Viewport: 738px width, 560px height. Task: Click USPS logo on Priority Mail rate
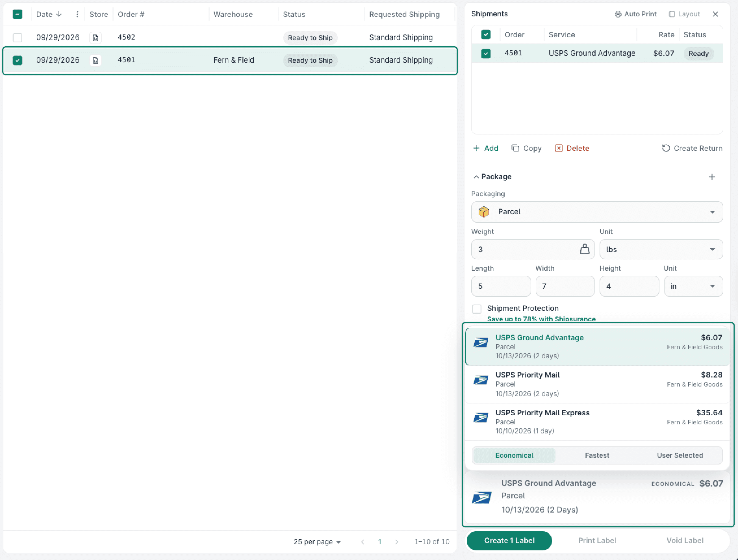(481, 380)
